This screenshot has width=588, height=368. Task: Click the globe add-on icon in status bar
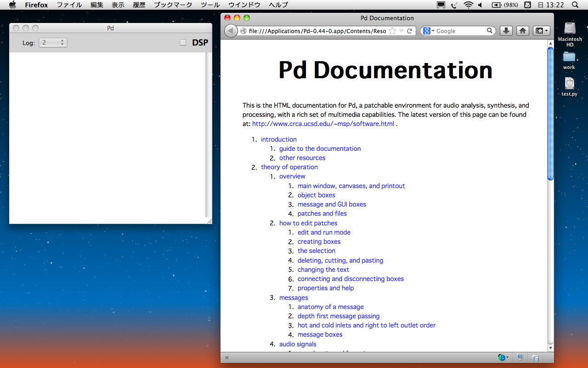click(502, 357)
